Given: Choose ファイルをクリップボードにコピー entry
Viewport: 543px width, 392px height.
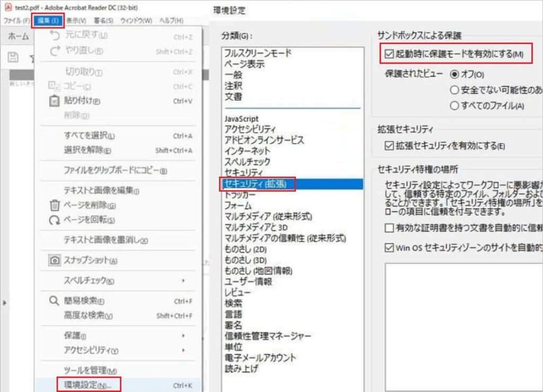Looking at the screenshot, I should [118, 170].
